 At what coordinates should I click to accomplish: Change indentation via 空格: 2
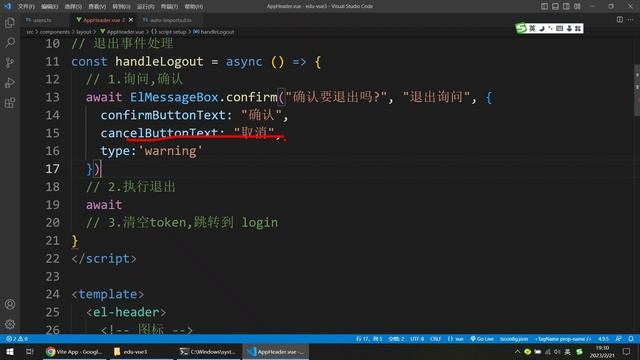(x=396, y=339)
